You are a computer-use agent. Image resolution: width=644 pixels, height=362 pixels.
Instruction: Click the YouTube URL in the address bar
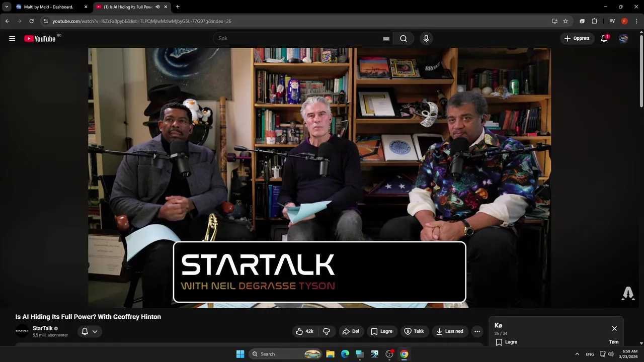[x=142, y=21]
